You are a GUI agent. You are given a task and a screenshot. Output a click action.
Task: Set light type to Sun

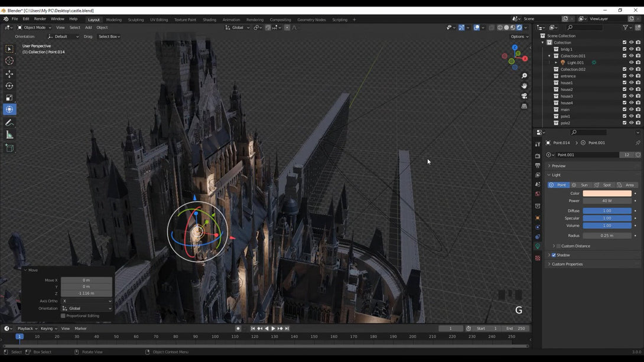(580, 185)
